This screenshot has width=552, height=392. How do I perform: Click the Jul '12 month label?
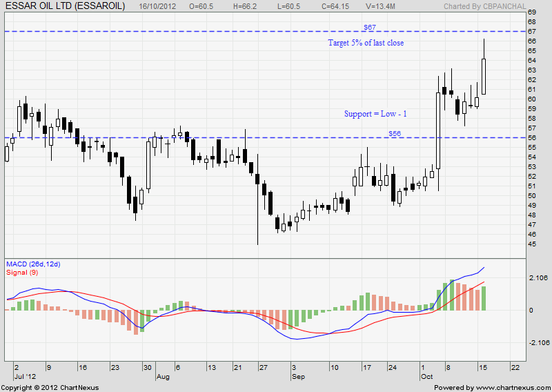pos(26,377)
